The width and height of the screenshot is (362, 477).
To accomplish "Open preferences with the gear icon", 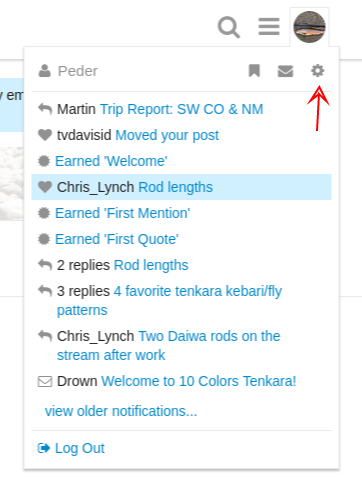I will pos(318,71).
